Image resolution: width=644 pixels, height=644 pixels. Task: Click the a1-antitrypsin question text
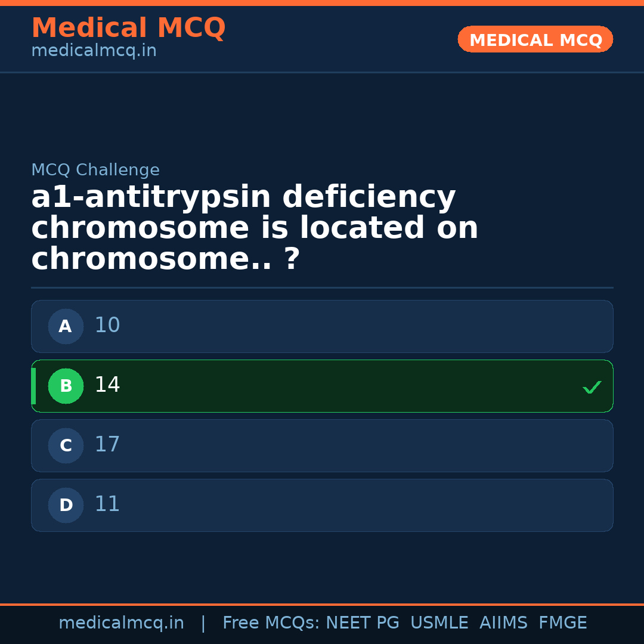coord(255,229)
